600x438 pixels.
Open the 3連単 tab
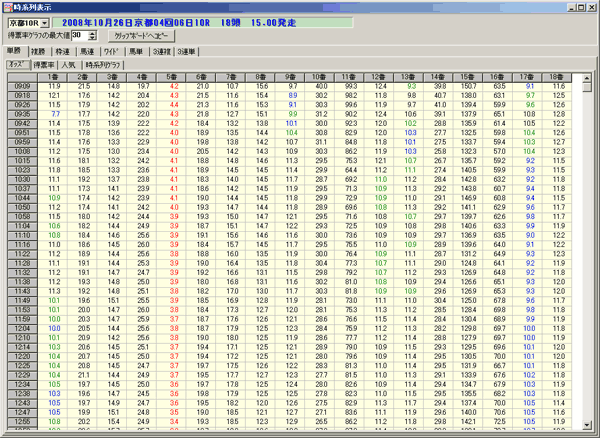tap(186, 52)
